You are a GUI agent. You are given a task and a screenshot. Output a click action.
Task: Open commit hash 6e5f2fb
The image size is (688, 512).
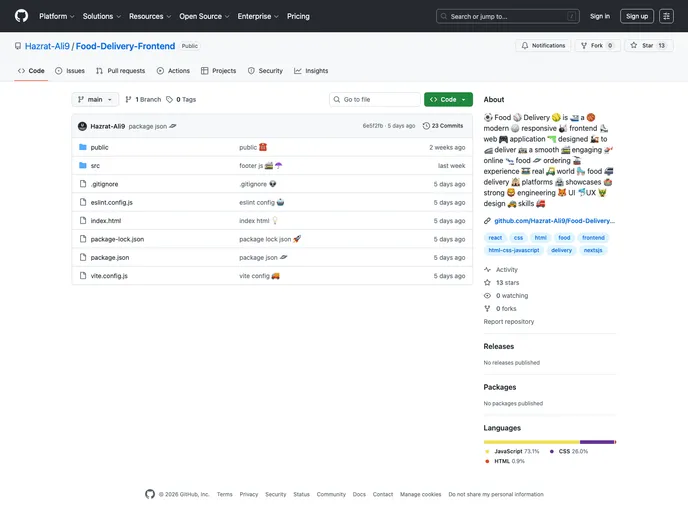[x=373, y=126]
